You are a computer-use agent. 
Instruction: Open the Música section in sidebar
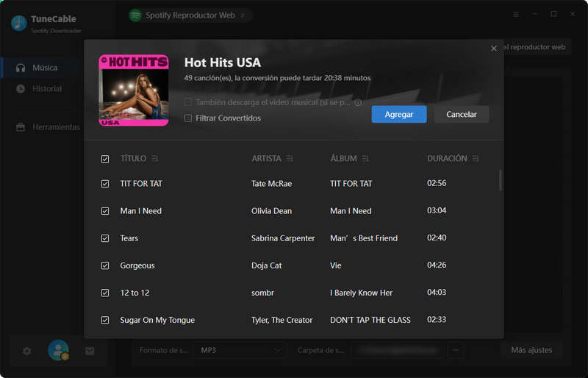(x=44, y=68)
